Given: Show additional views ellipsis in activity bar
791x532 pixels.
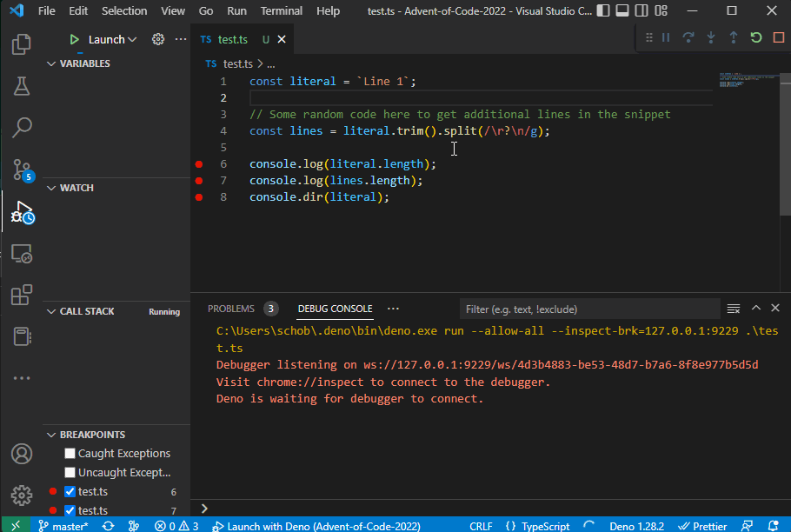Looking at the screenshot, I should click(21, 377).
